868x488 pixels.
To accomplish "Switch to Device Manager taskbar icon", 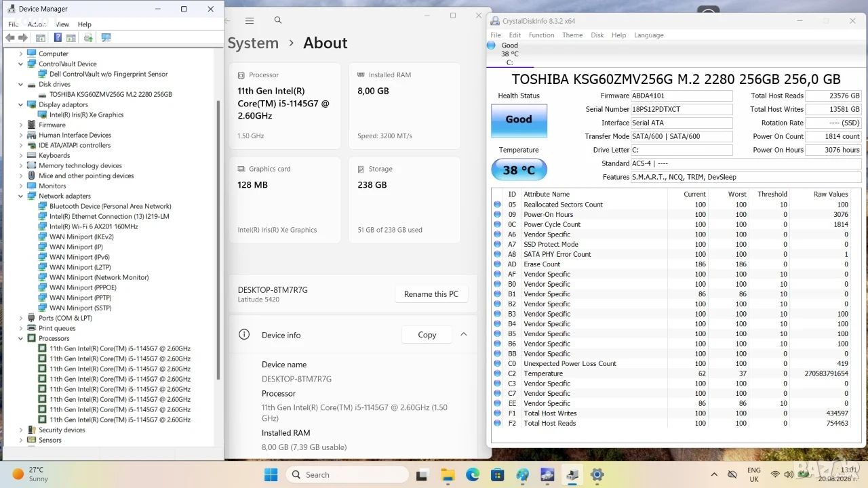I will pyautogui.click(x=572, y=474).
